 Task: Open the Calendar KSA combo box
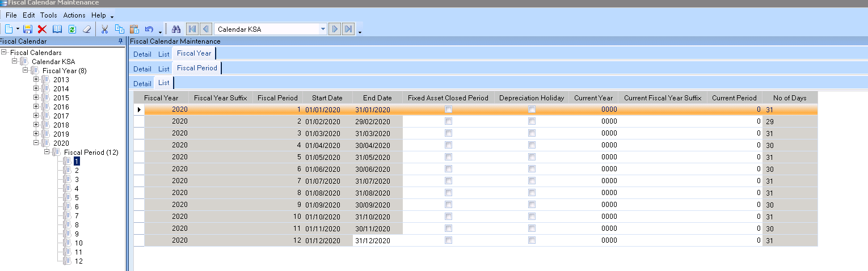271,29
